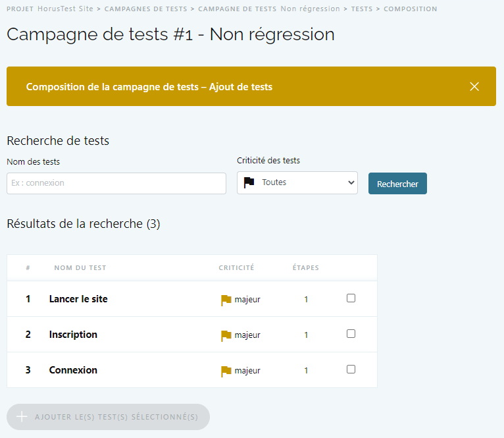This screenshot has height=438, width=504.
Task: Focus the Nom des tests input
Action: point(116,183)
